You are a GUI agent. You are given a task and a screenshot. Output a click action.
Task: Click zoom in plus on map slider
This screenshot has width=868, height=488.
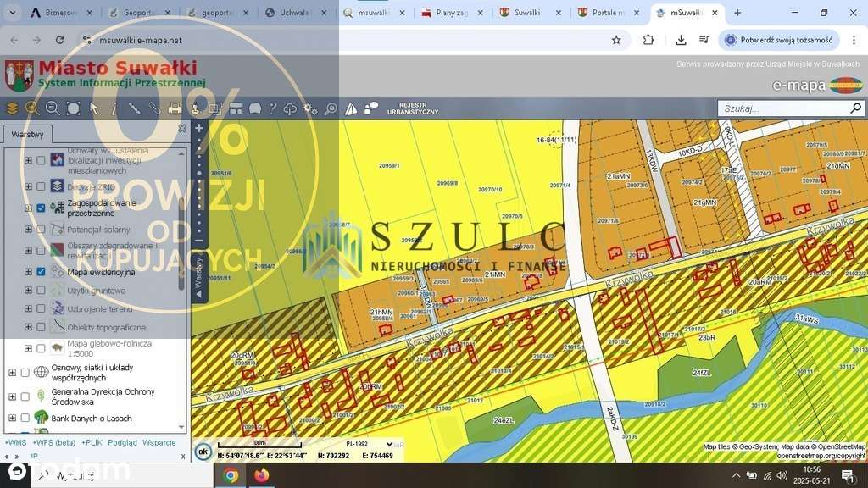[199, 129]
